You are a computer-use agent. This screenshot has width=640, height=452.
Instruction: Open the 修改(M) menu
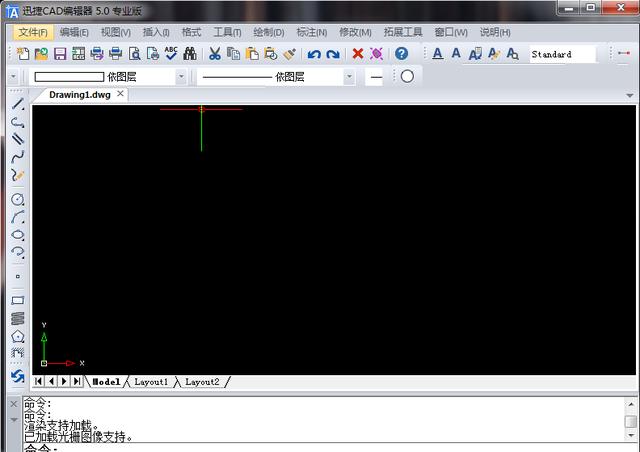click(355, 32)
